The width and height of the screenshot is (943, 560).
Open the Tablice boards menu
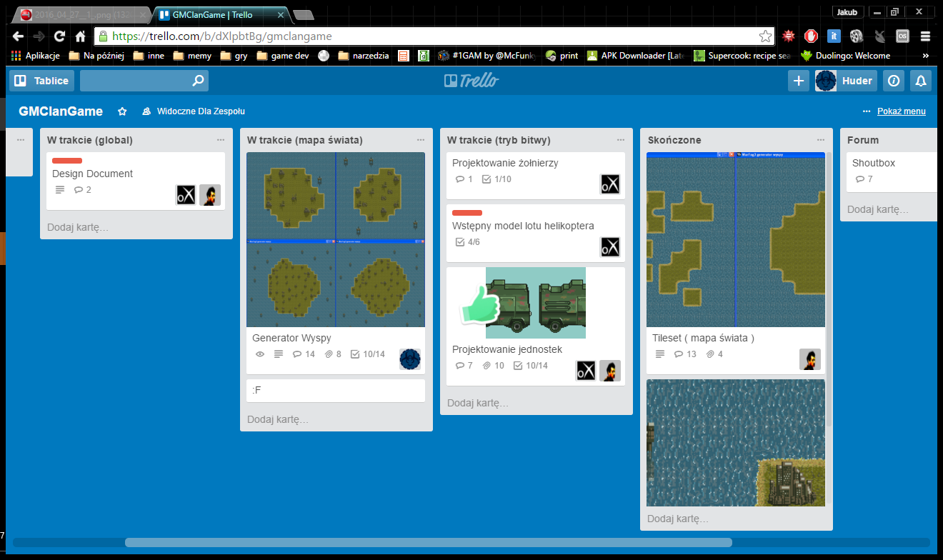(42, 81)
